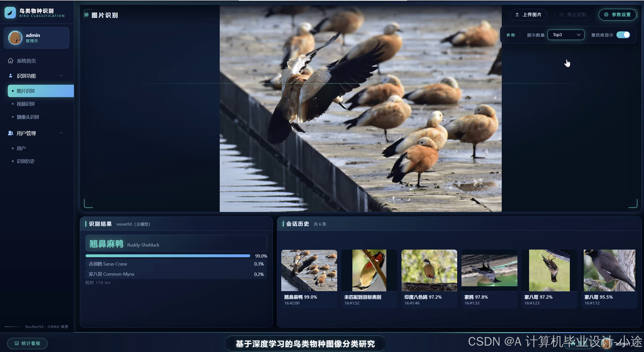Viewport: 644px width, 352px height.
Task: Open history thumbnail 未匹配到目标类别
Action: (369, 279)
